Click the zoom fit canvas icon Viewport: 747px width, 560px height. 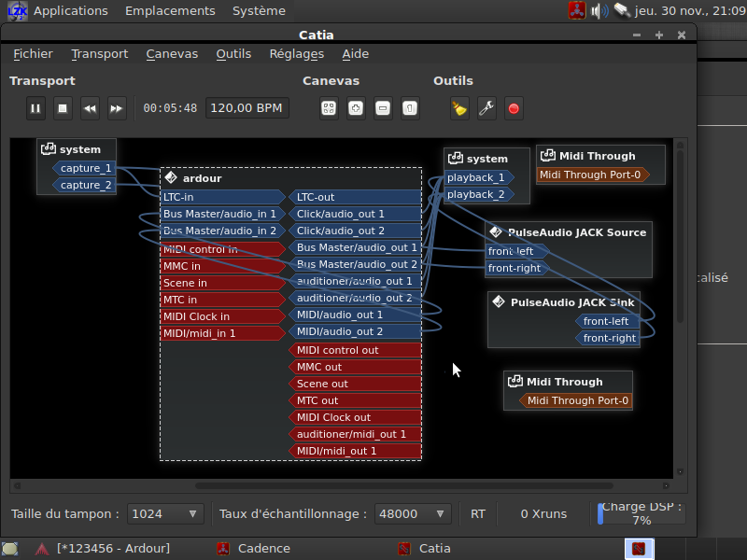coord(329,108)
